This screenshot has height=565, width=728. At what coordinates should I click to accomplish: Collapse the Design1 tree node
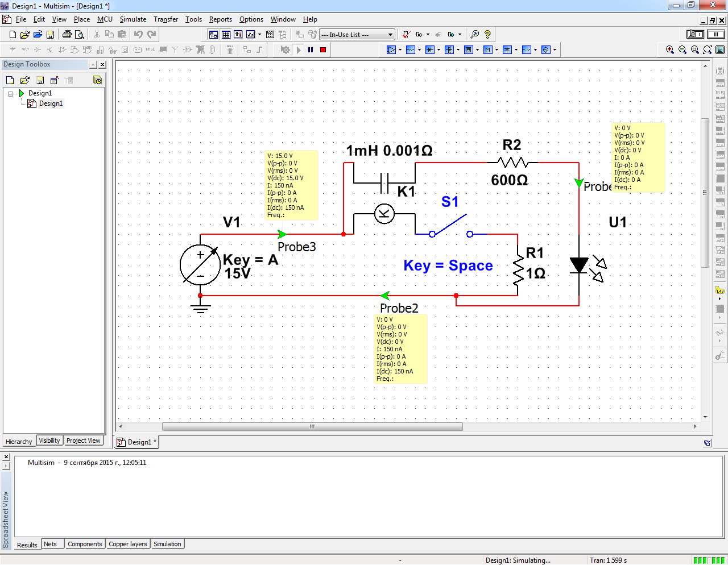click(11, 94)
